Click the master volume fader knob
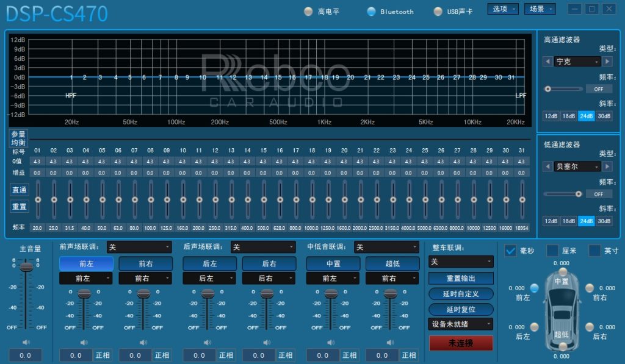The image size is (625, 364). click(x=26, y=266)
